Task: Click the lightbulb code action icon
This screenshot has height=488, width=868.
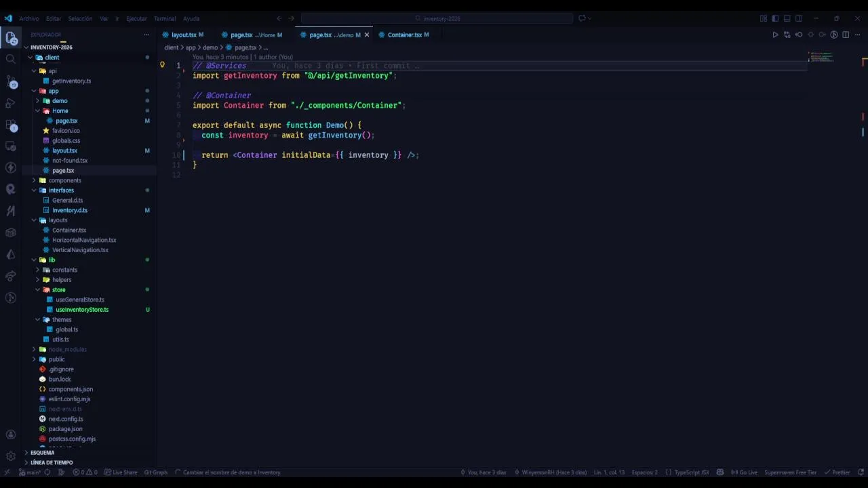Action: [x=162, y=65]
